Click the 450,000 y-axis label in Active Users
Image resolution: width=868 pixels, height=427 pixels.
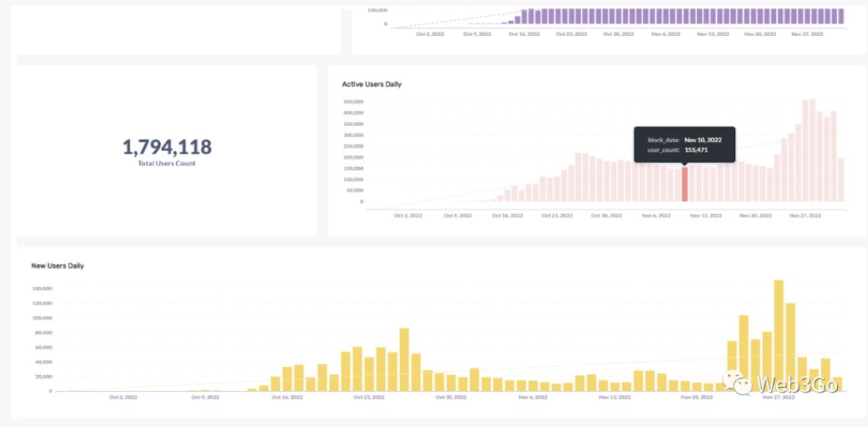(x=353, y=101)
